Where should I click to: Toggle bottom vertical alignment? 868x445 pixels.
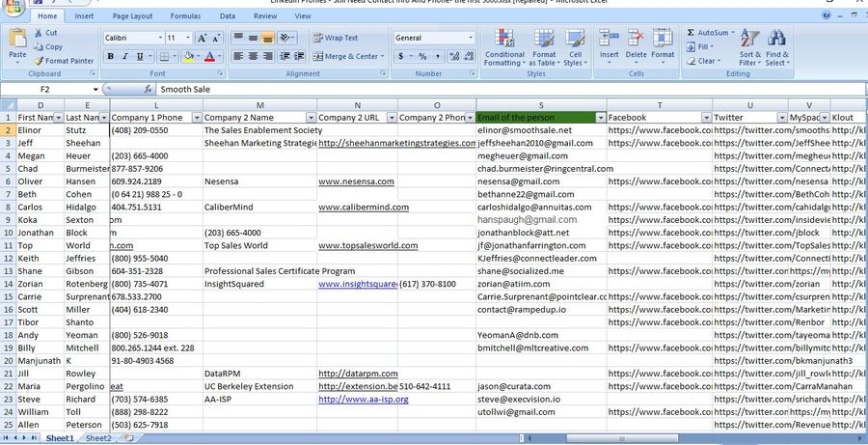pos(268,38)
